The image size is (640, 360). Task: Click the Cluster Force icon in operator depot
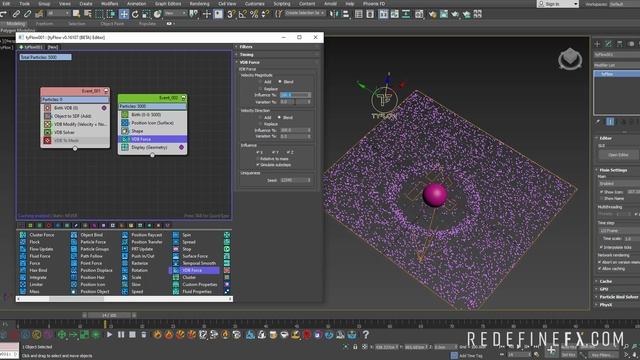[x=23, y=235]
